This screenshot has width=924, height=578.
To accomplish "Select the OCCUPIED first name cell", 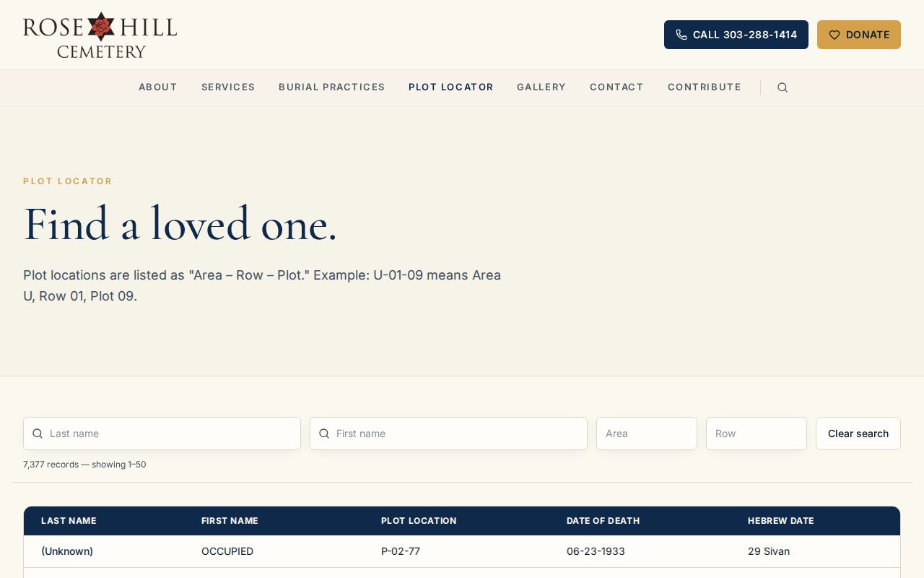I will click(x=227, y=551).
